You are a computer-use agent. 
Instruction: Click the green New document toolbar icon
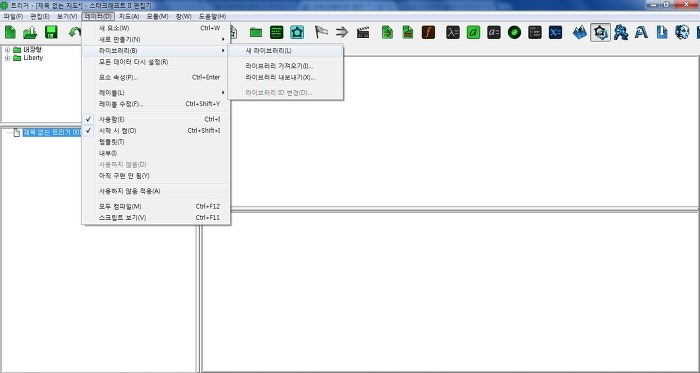coord(10,32)
